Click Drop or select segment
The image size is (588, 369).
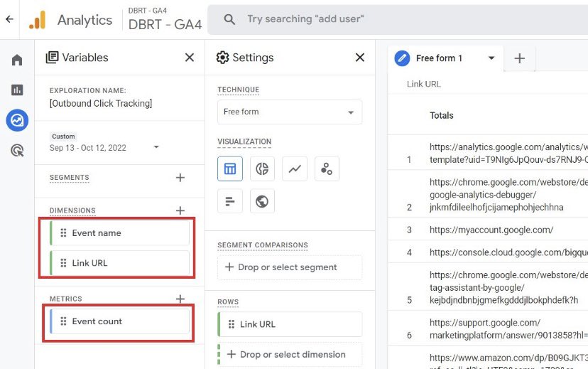tap(290, 267)
